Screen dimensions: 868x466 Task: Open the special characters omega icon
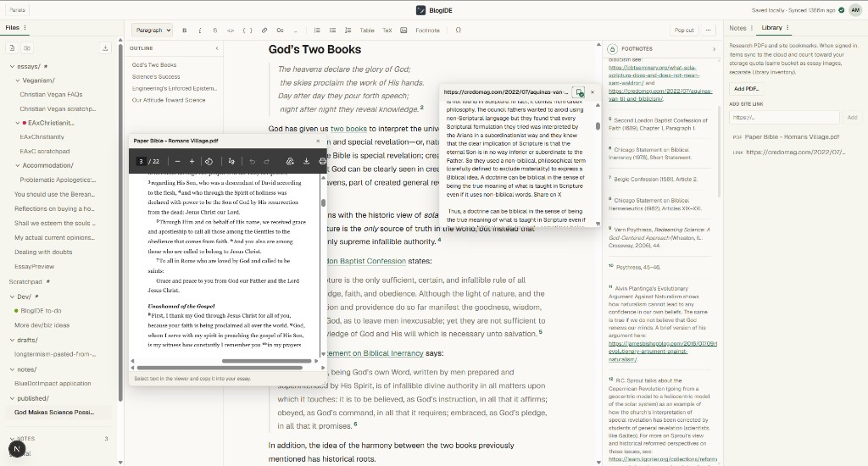tap(458, 31)
